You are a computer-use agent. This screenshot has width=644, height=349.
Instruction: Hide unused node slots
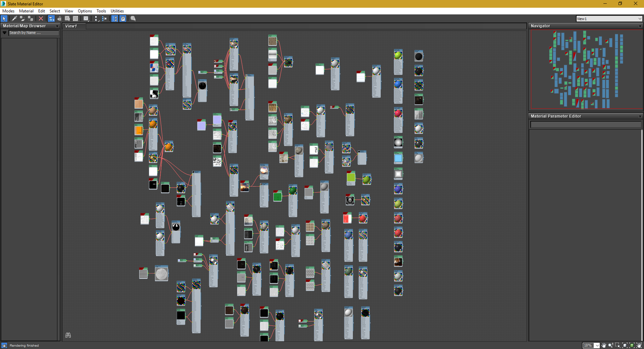point(59,19)
